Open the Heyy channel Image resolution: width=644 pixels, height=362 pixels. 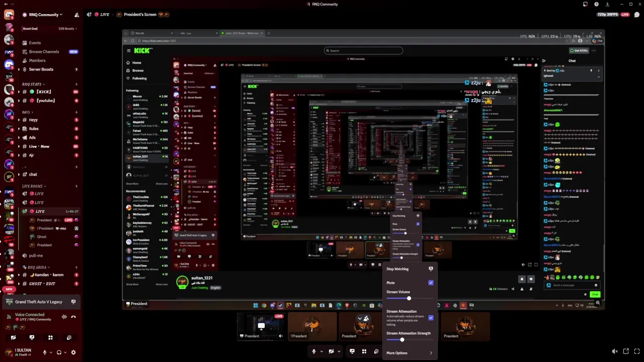click(49, 120)
